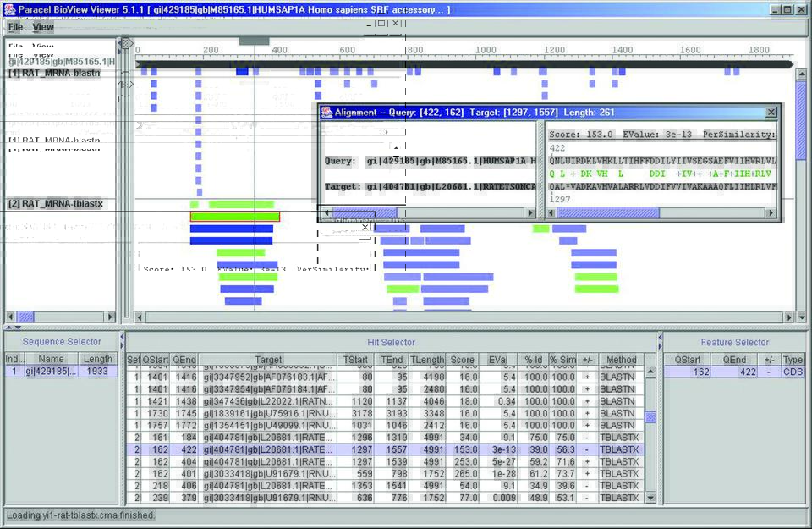The width and height of the screenshot is (812, 529).
Task: Click the Hit Selector scroll-down arrow
Action: pyautogui.click(x=650, y=499)
